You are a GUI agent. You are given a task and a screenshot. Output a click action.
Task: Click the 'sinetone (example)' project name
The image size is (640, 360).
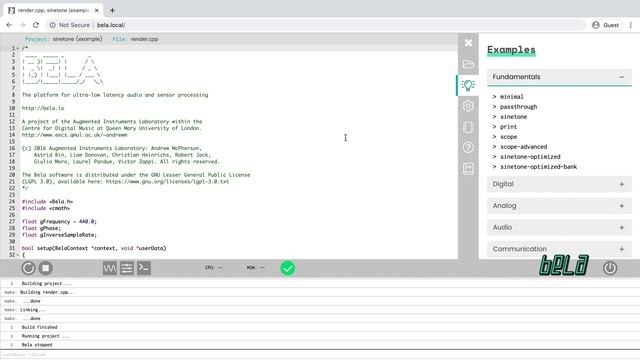[x=77, y=39]
